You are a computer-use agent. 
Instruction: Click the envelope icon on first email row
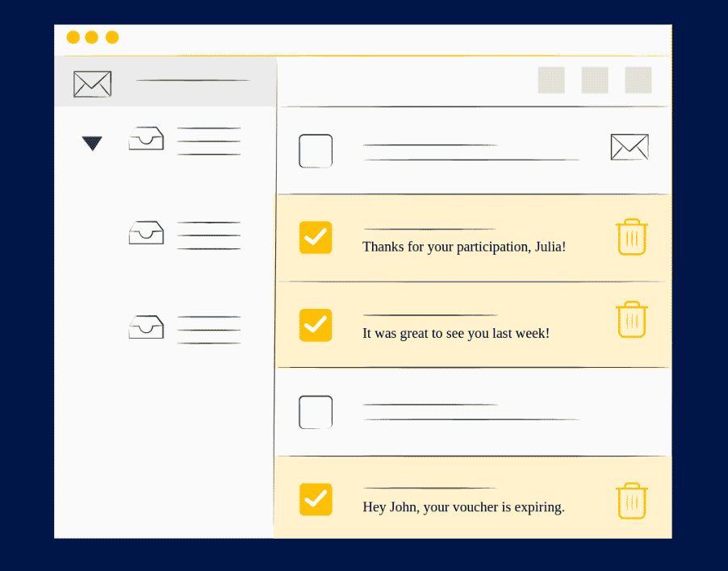(x=630, y=147)
